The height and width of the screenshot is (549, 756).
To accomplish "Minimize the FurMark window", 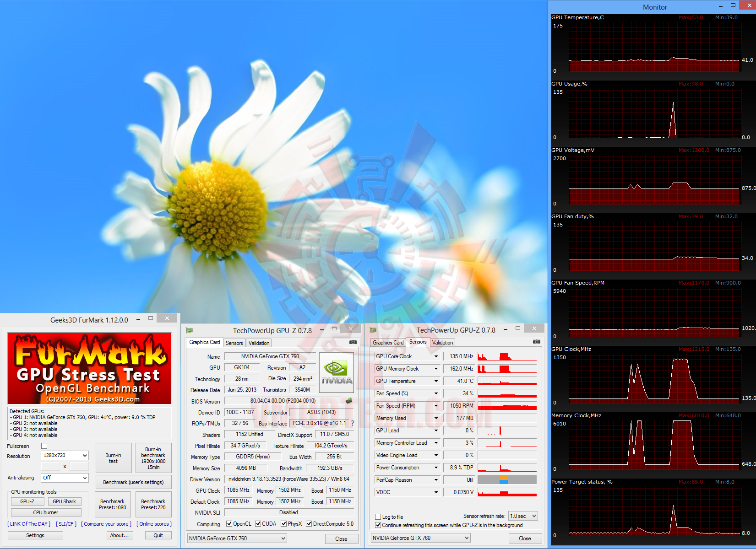I will [x=138, y=319].
